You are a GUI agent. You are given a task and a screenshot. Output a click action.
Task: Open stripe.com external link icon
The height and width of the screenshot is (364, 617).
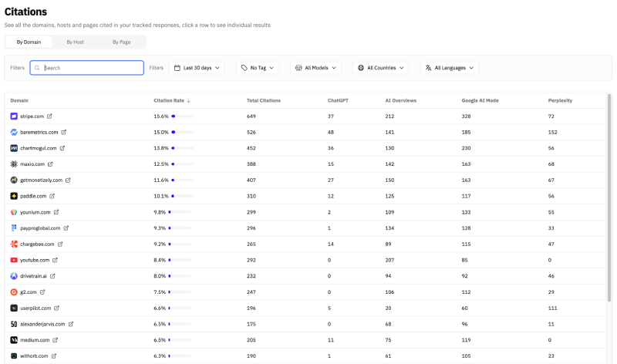[50, 116]
